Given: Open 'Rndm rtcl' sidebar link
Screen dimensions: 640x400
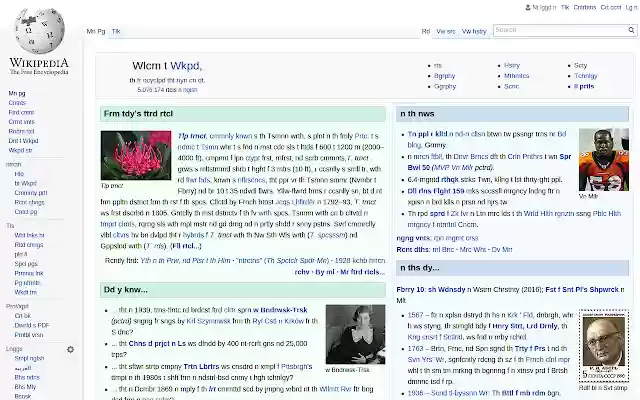Looking at the screenshot, I should point(21,131).
